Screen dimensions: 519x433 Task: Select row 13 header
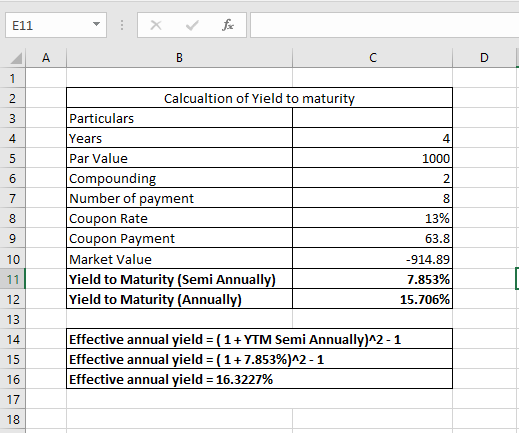(x=13, y=319)
